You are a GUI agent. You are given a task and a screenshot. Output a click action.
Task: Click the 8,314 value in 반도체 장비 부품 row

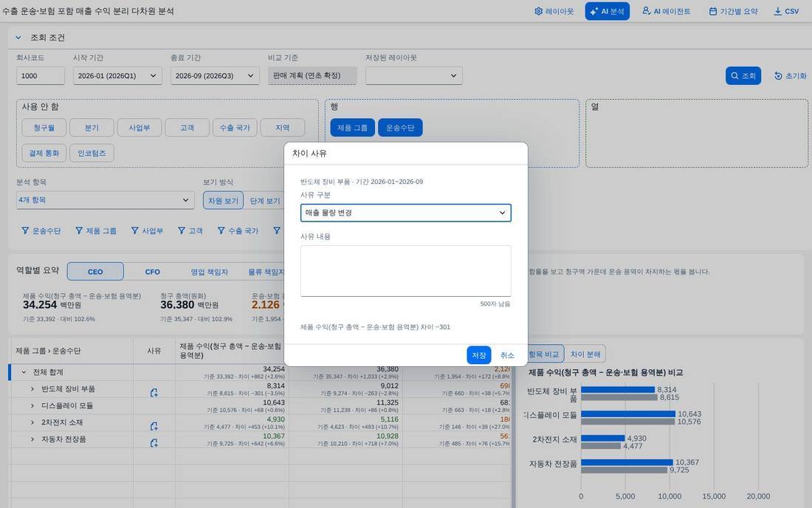(x=275, y=385)
